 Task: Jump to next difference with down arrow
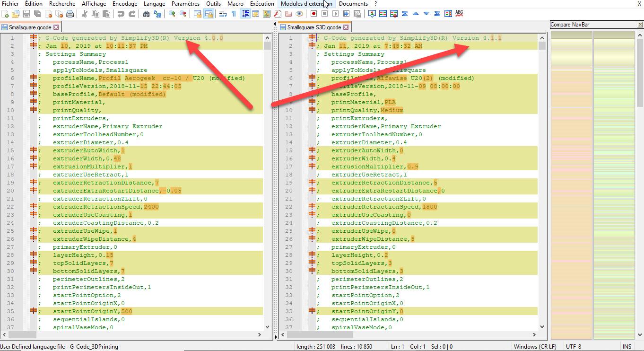click(426, 14)
